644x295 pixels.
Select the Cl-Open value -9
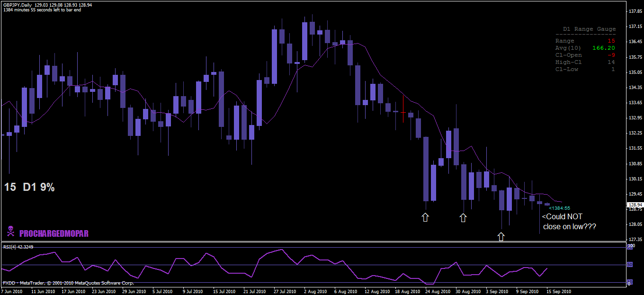pos(611,55)
